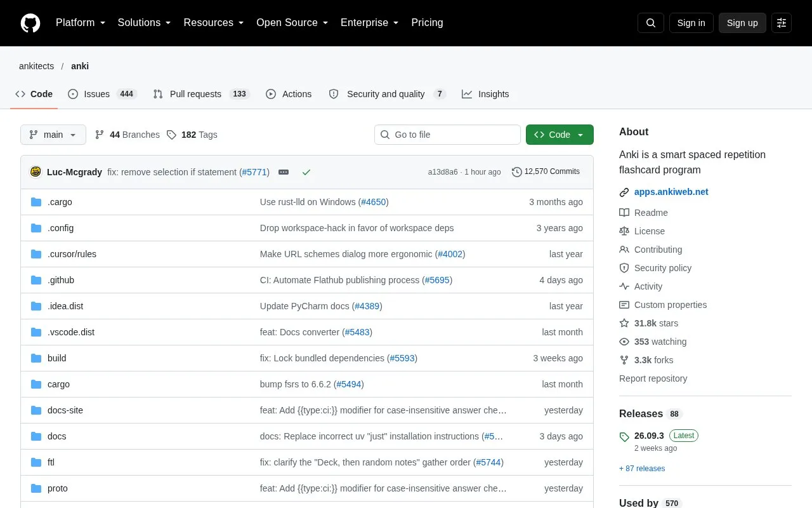Click Report repository link

click(653, 378)
